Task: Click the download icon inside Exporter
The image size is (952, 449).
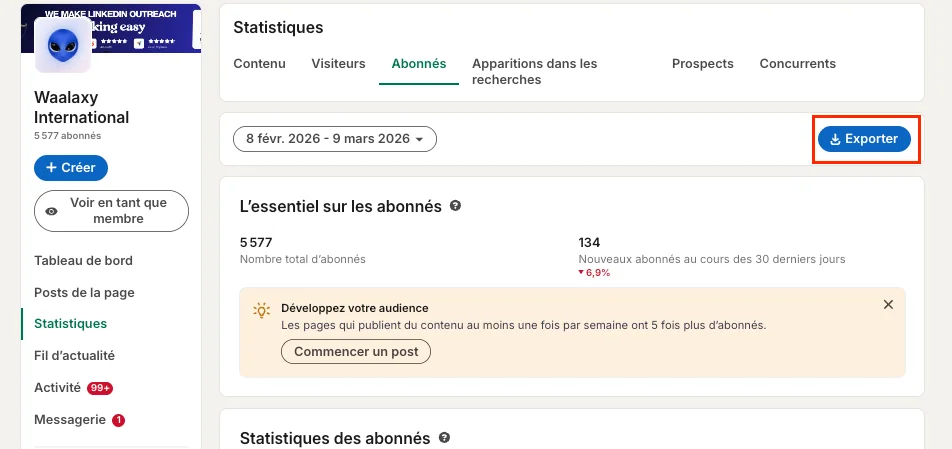Action: [x=835, y=140]
